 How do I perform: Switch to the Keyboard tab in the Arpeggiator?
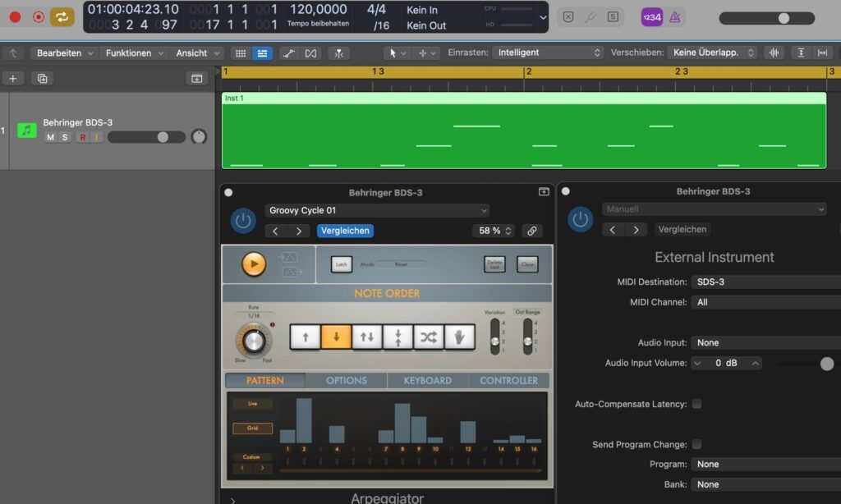pos(428,380)
